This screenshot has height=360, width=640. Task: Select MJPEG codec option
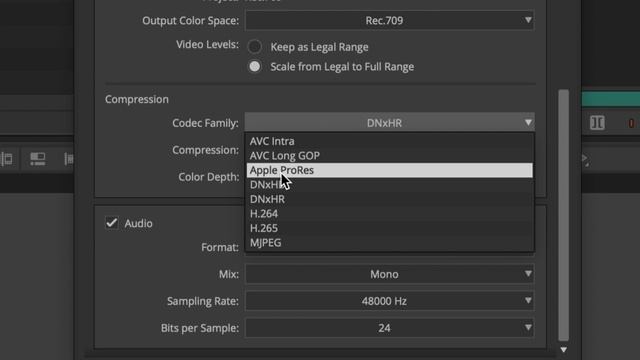pos(389,242)
